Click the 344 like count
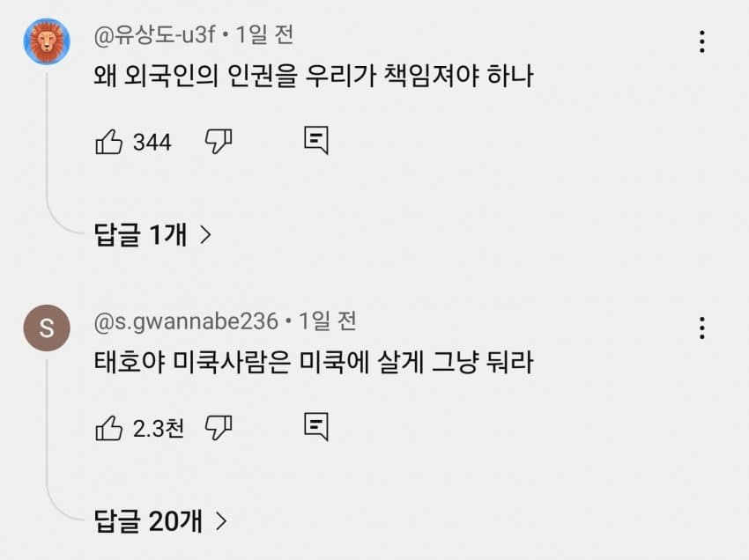Screen dimensions: 749x560 [152, 142]
